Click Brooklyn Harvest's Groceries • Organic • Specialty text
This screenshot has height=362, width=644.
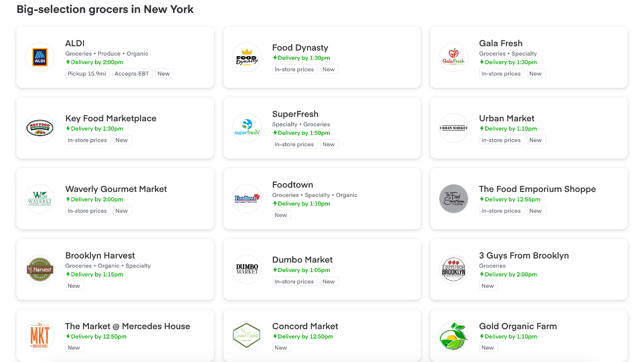pyautogui.click(x=108, y=266)
